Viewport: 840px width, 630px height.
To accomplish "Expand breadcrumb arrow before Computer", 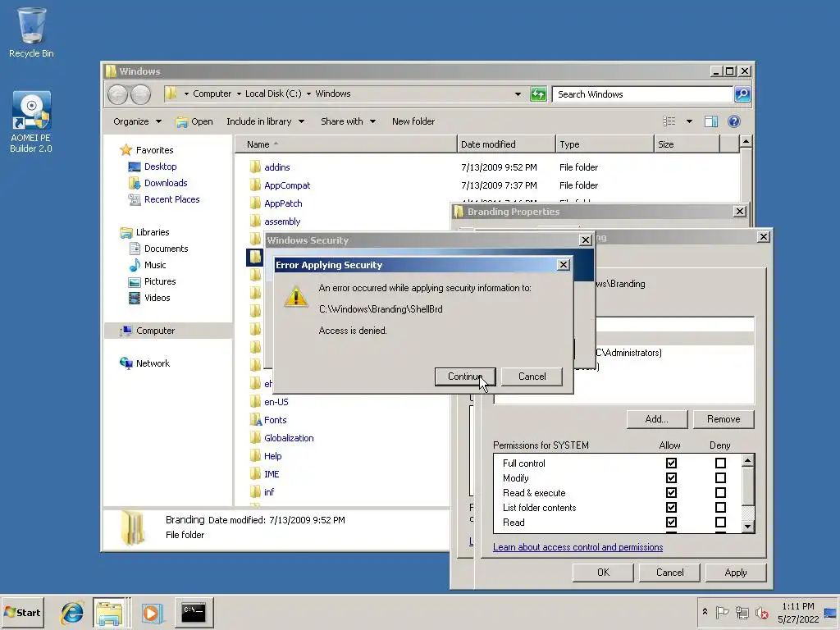I will (186, 94).
